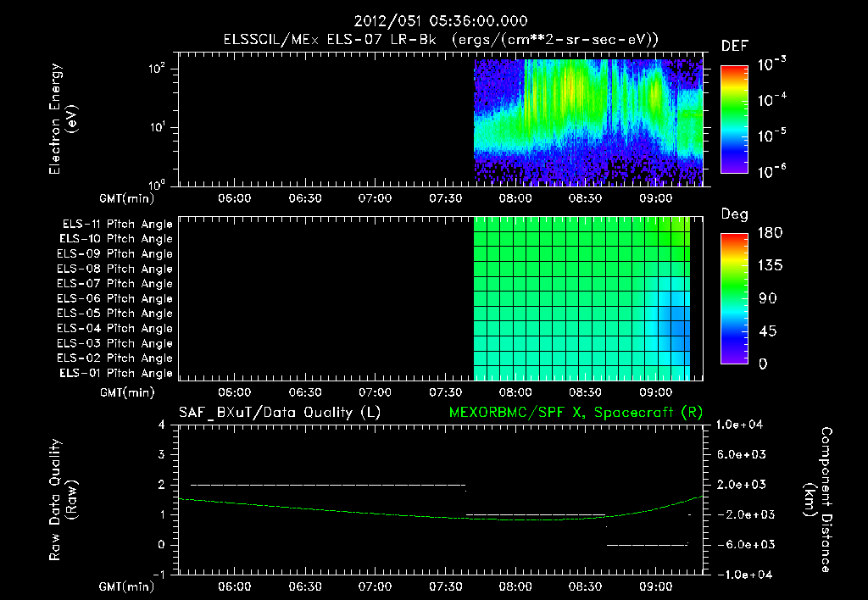Click the 10^-3 value on DEF scale
The height and width of the screenshot is (600, 868).
[x=771, y=64]
